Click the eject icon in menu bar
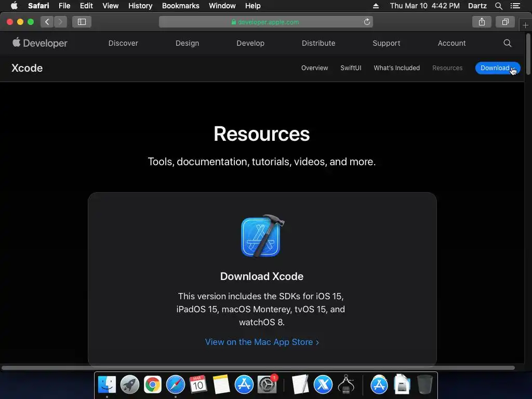Image resolution: width=532 pixels, height=399 pixels. (376, 6)
